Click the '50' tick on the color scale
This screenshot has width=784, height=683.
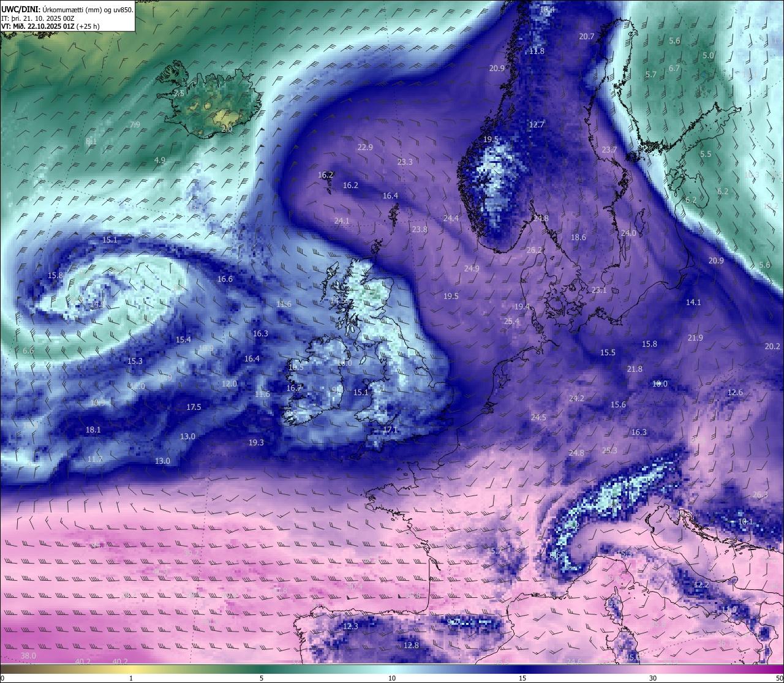[x=779, y=678]
